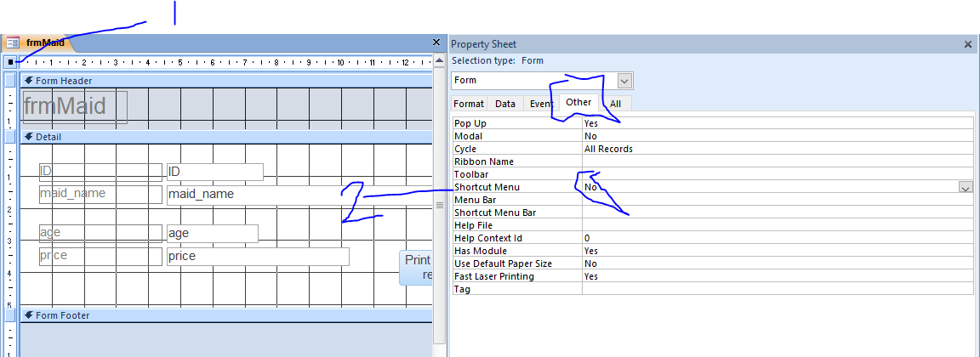Click the Cycle property value field
This screenshot has height=357, width=980.
pyautogui.click(x=777, y=149)
